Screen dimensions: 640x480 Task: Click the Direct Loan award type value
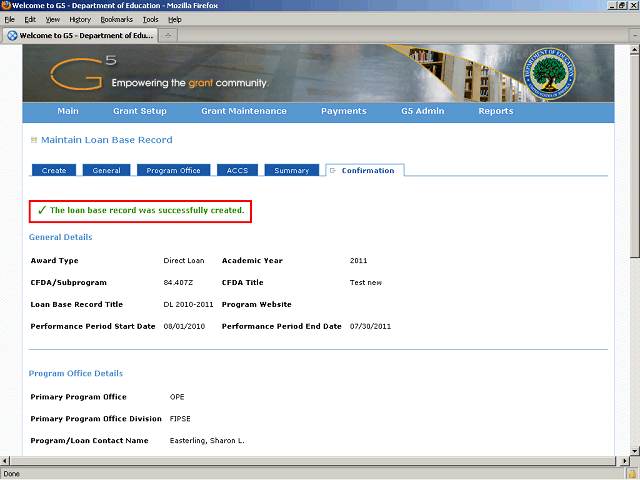184,260
